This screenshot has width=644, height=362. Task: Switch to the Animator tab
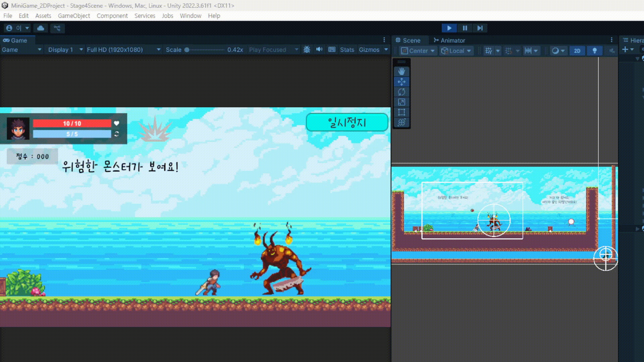pos(449,40)
